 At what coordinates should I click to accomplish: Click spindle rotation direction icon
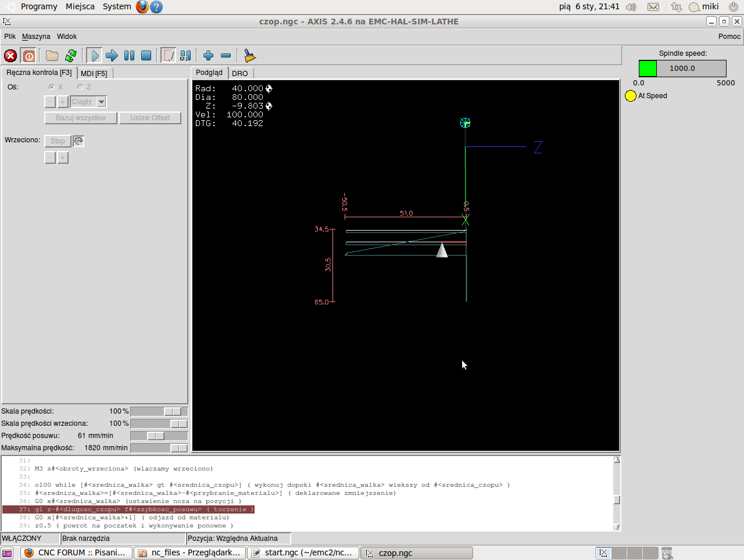pos(78,141)
